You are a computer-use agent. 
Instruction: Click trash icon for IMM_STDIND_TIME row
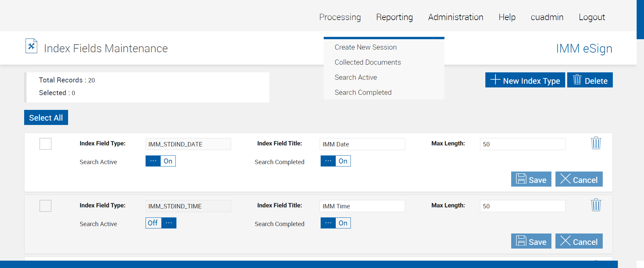pos(596,205)
